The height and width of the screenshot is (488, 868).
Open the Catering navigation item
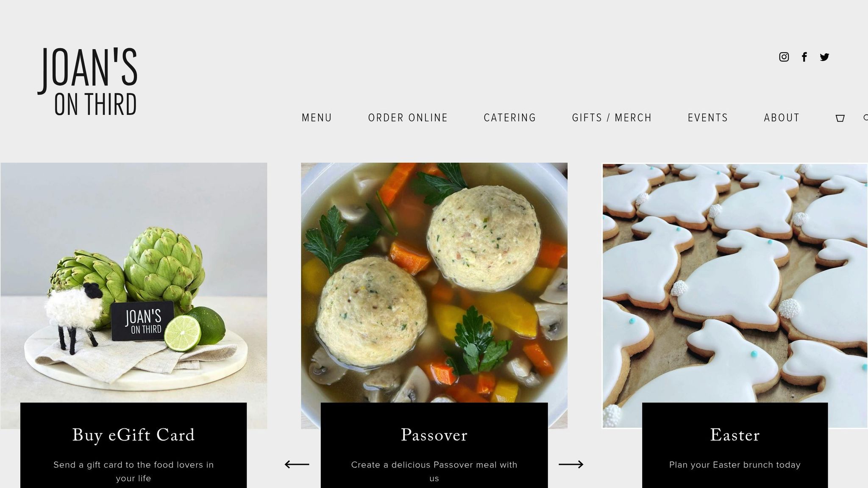(x=510, y=118)
